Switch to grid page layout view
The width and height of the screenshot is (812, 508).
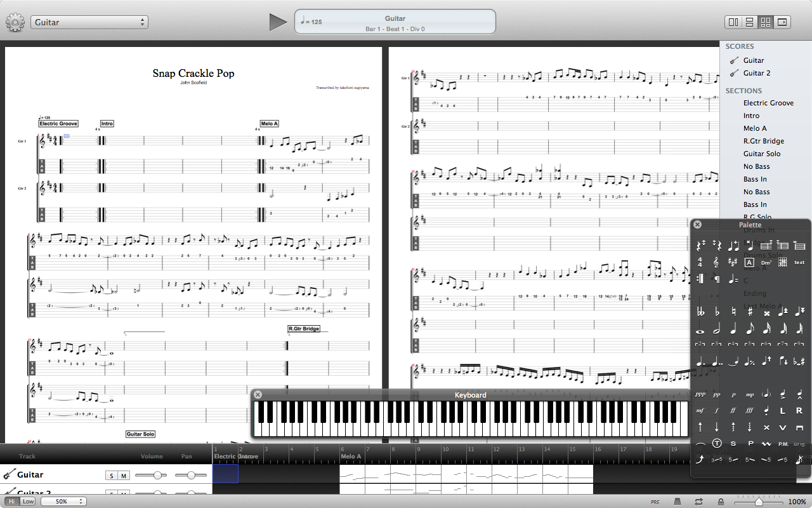tap(766, 22)
